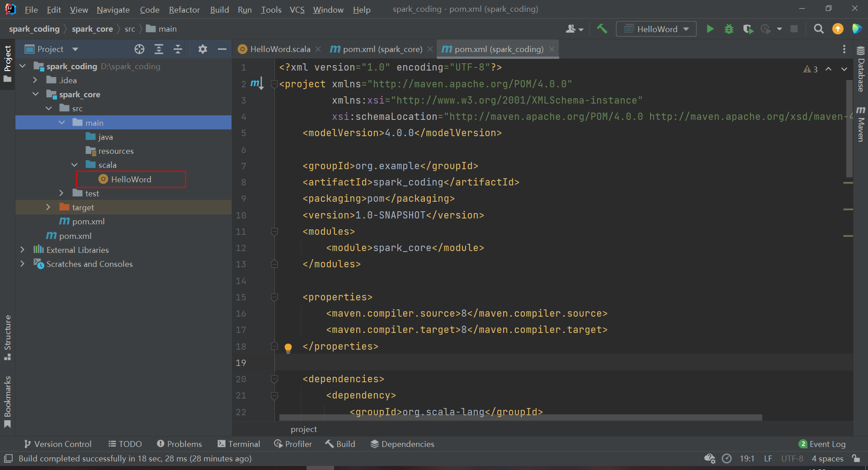Run the HelloWord configuration with green play button

[710, 29]
